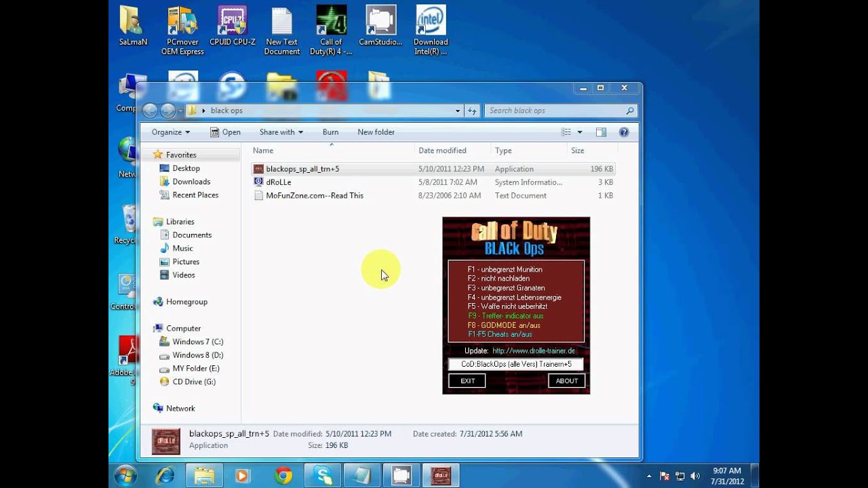868x488 pixels.
Task: Open Downloads in navigation pane
Action: click(x=191, y=182)
